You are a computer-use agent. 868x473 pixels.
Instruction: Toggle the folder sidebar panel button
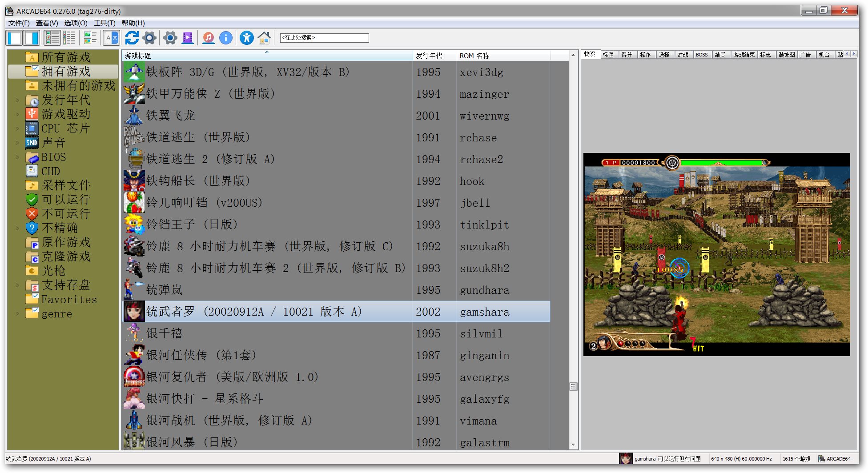pos(14,38)
